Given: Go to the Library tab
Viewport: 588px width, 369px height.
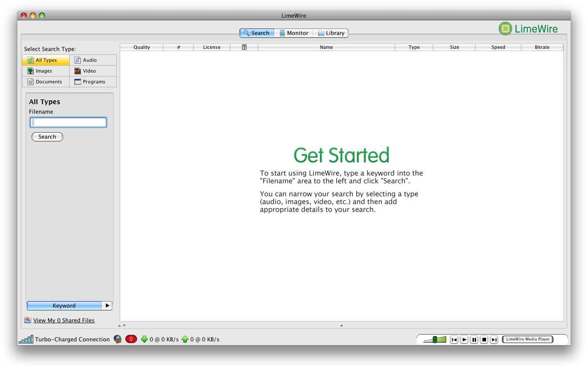Looking at the screenshot, I should click(x=331, y=33).
